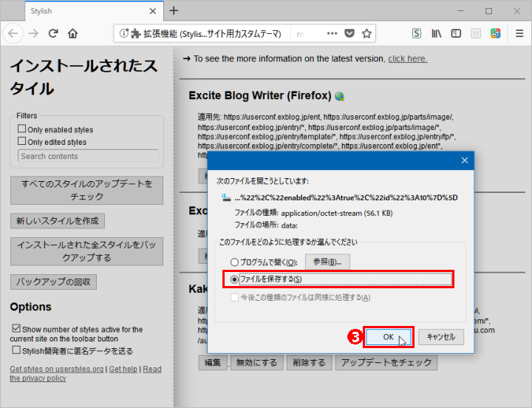Enable Only edited styles filter
Screen dimensions: 532x408
pos(21,141)
